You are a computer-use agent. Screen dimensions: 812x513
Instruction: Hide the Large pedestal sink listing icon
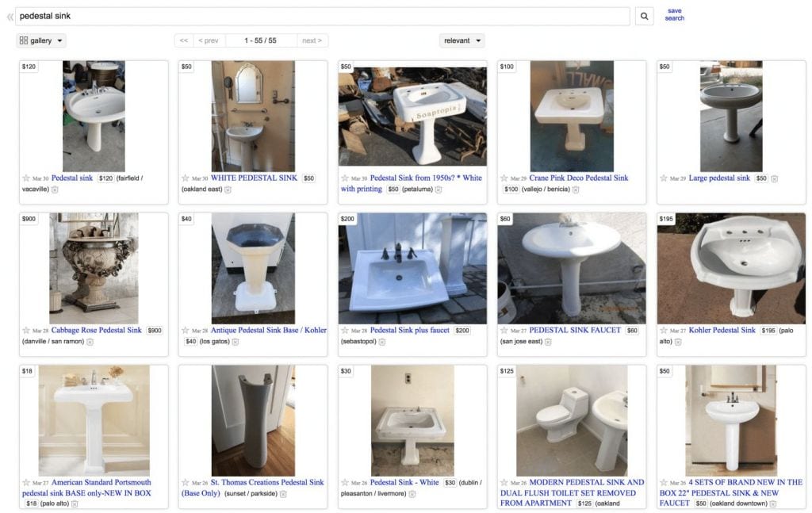point(774,178)
